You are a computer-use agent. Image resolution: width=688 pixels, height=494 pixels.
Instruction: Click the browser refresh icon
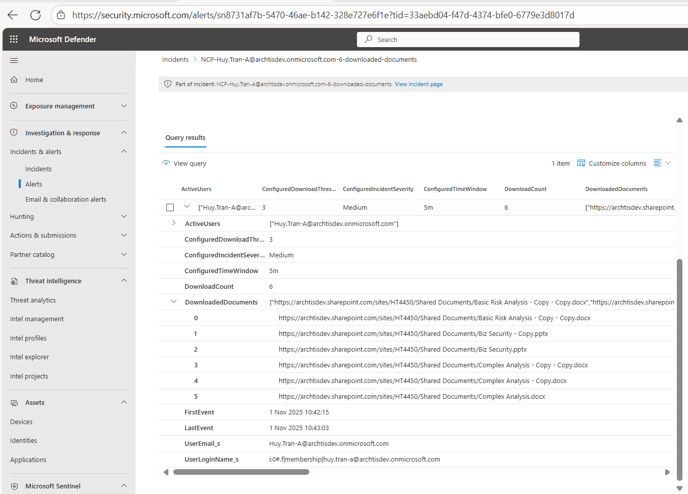coord(35,15)
